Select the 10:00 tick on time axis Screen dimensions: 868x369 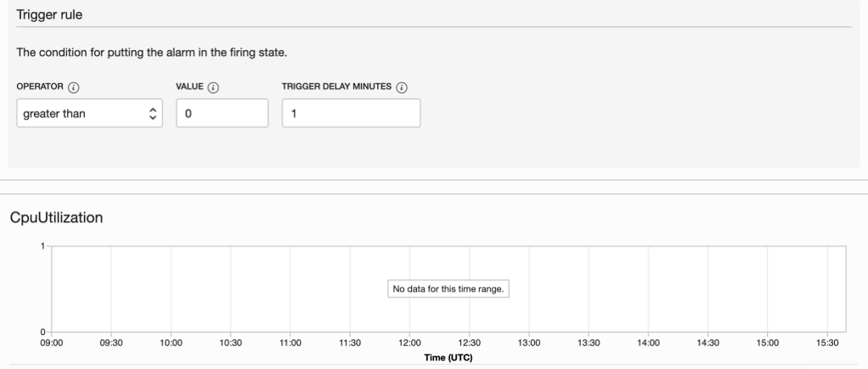172,343
